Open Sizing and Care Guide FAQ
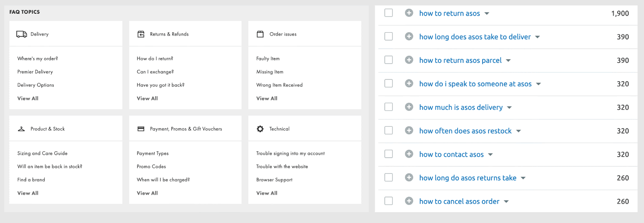 42,153
